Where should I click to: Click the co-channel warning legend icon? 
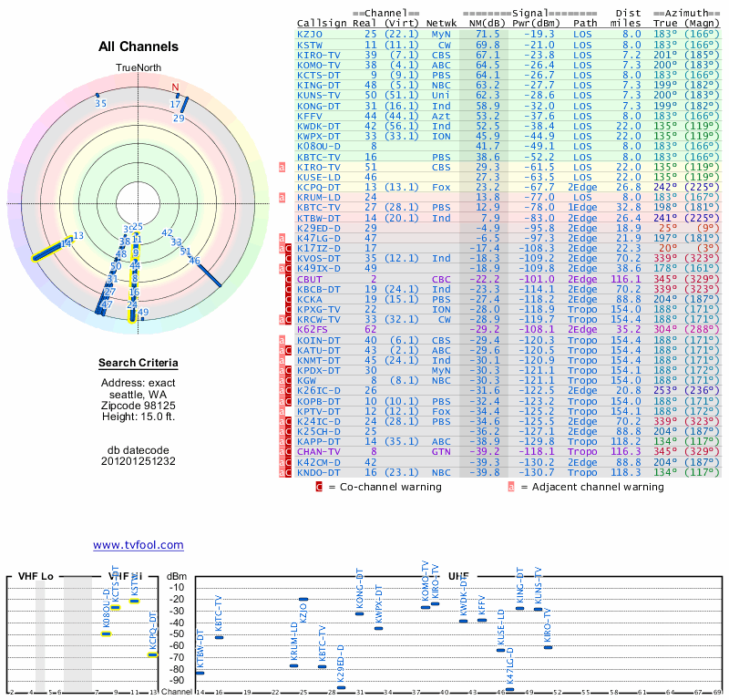pyautogui.click(x=319, y=487)
